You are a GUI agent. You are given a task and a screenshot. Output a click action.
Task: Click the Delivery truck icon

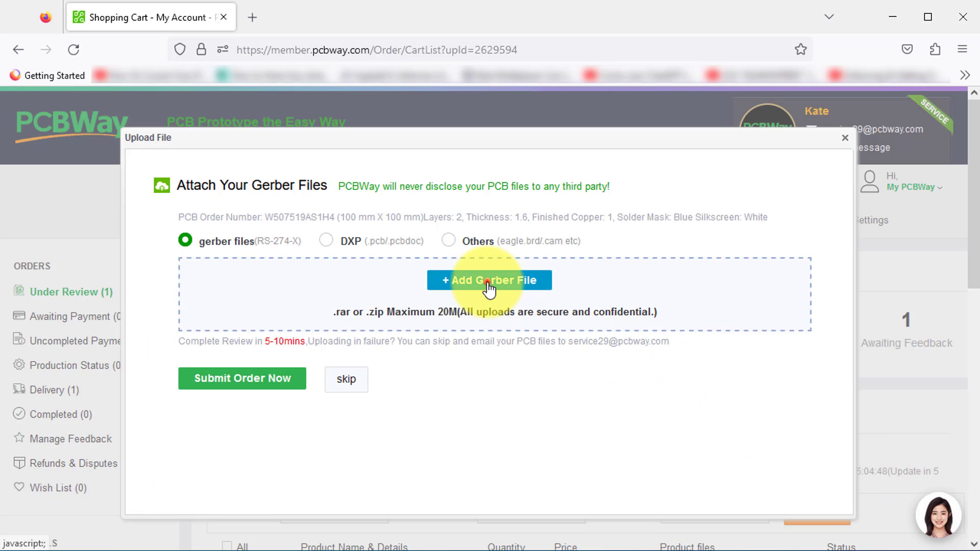[x=19, y=389]
